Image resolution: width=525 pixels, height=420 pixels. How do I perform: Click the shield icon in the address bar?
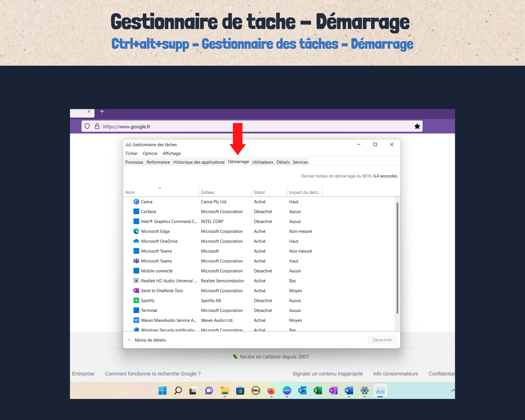click(x=87, y=126)
